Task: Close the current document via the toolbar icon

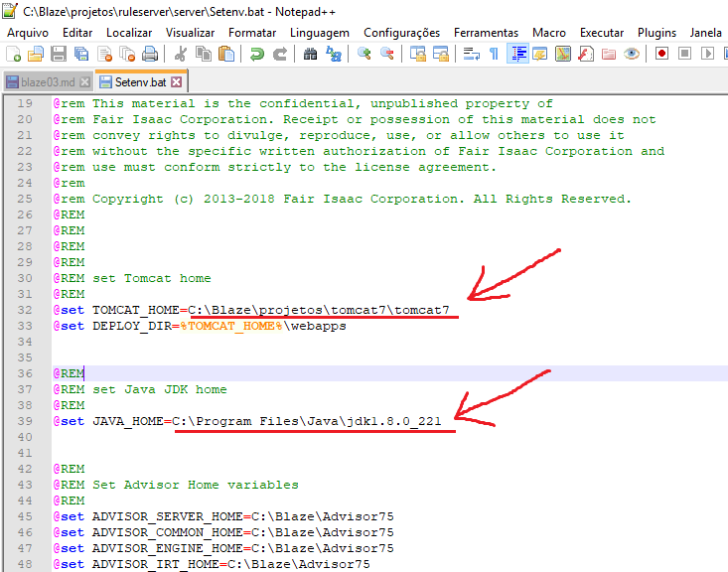Action: pyautogui.click(x=104, y=54)
